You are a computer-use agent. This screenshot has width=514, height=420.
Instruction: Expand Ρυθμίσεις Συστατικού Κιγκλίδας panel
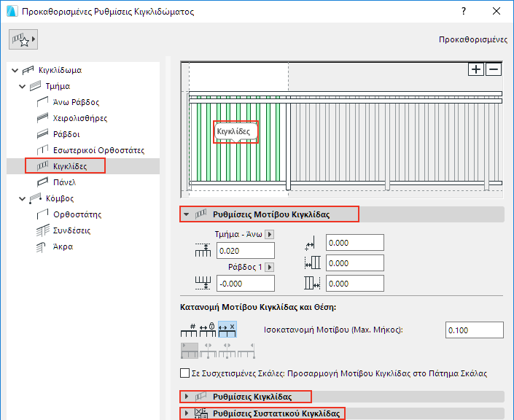coord(186,413)
